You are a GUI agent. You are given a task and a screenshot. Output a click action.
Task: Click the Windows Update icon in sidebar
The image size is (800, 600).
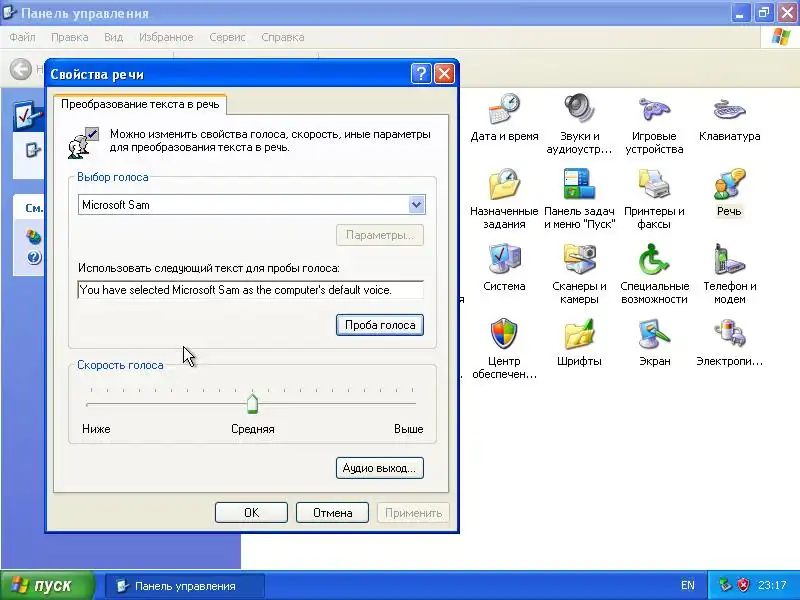tap(34, 236)
